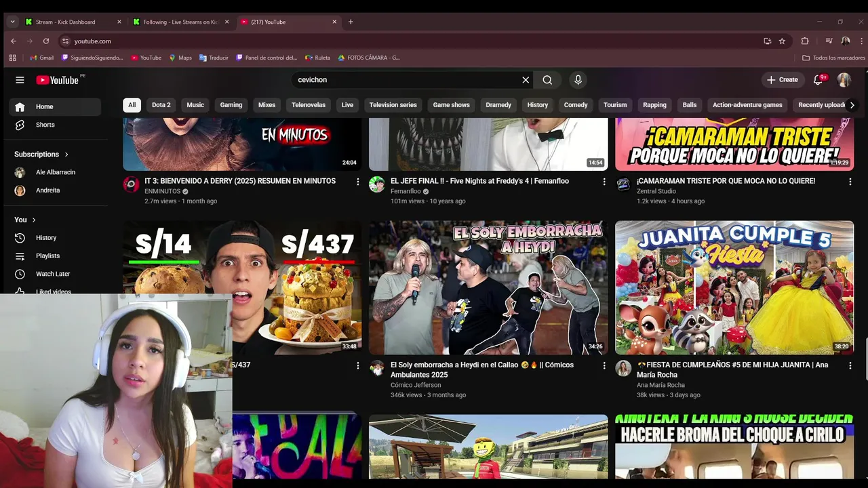Open the account avatar menu

pyautogui.click(x=844, y=80)
